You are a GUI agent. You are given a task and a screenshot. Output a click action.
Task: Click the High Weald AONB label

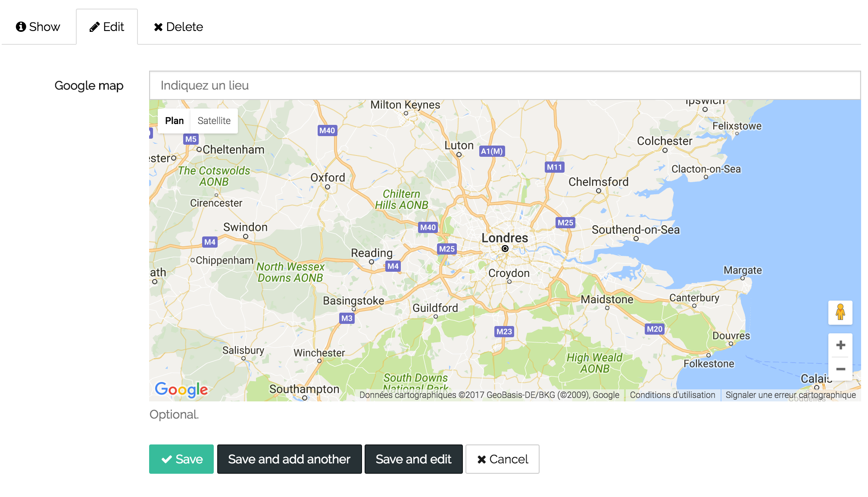[x=594, y=363]
